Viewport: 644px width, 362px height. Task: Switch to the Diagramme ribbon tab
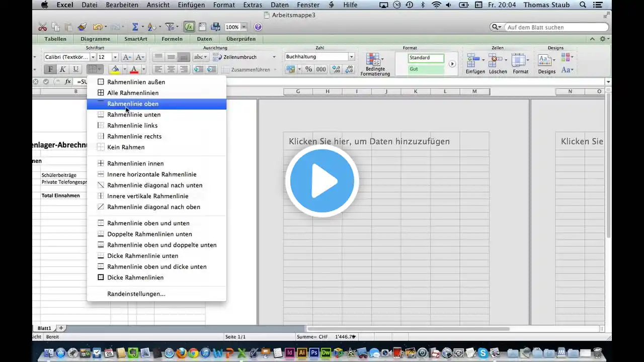click(95, 39)
